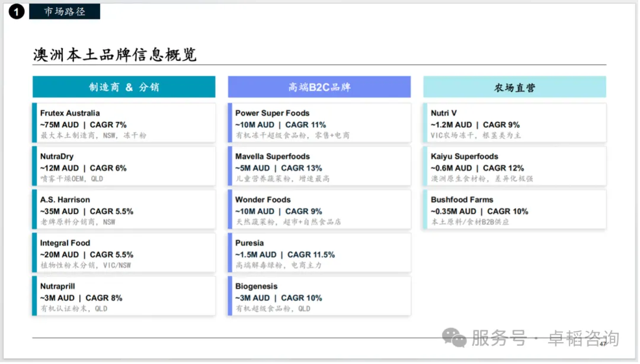Click the Biogenesis card title
640x364 pixels.
tap(257, 286)
